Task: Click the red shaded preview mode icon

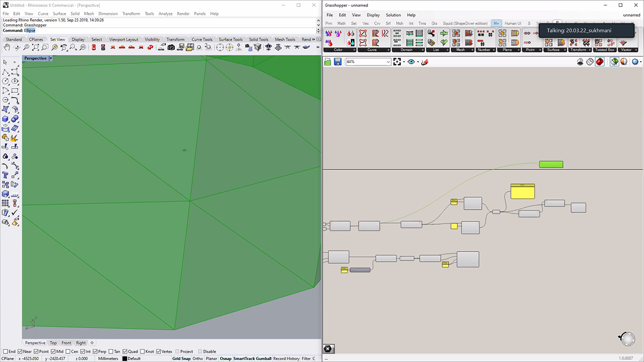Action: point(599,62)
